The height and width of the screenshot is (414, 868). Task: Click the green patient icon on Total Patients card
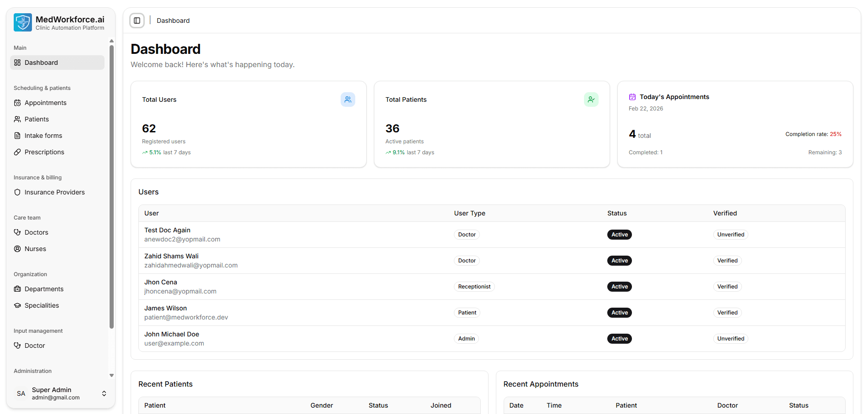tap(591, 99)
